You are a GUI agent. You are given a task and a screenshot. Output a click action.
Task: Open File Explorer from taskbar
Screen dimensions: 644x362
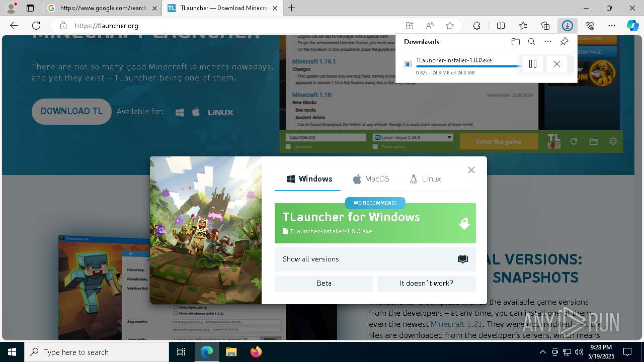231,352
